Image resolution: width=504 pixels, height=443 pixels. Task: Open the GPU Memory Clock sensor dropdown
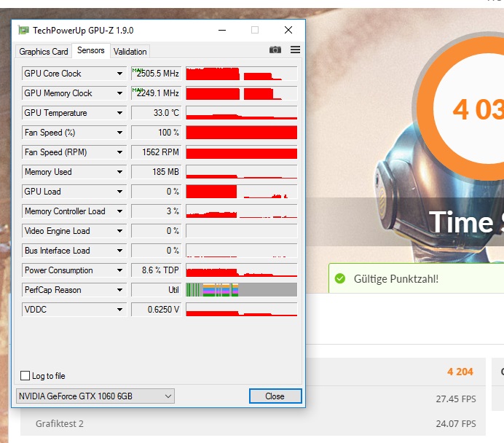tap(119, 93)
